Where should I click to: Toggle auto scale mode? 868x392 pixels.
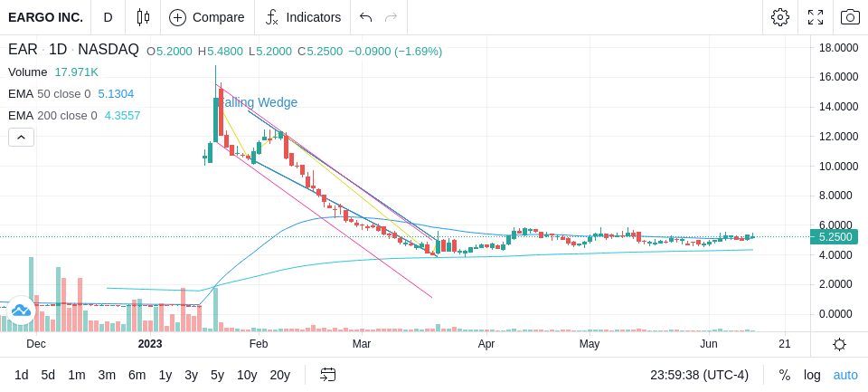[x=845, y=376]
